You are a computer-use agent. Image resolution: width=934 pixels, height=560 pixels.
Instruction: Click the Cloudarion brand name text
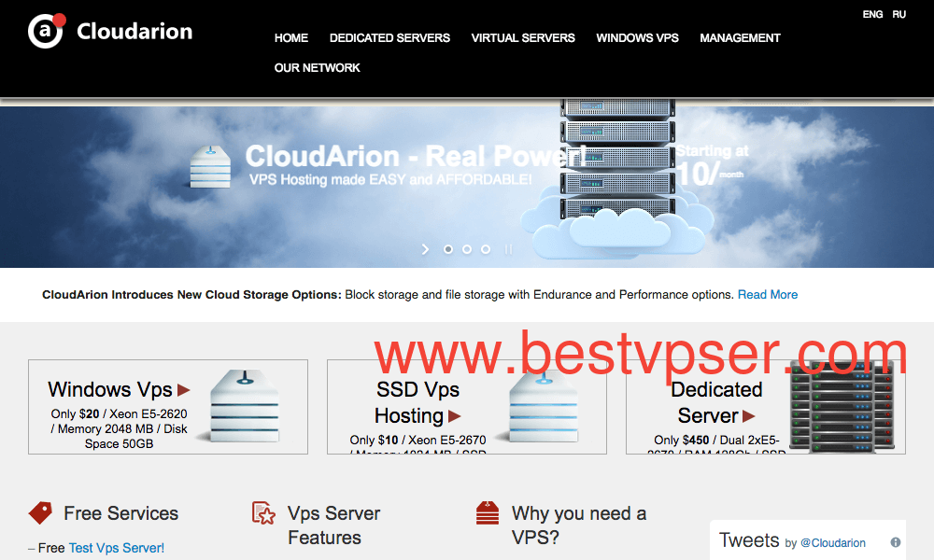(x=134, y=31)
